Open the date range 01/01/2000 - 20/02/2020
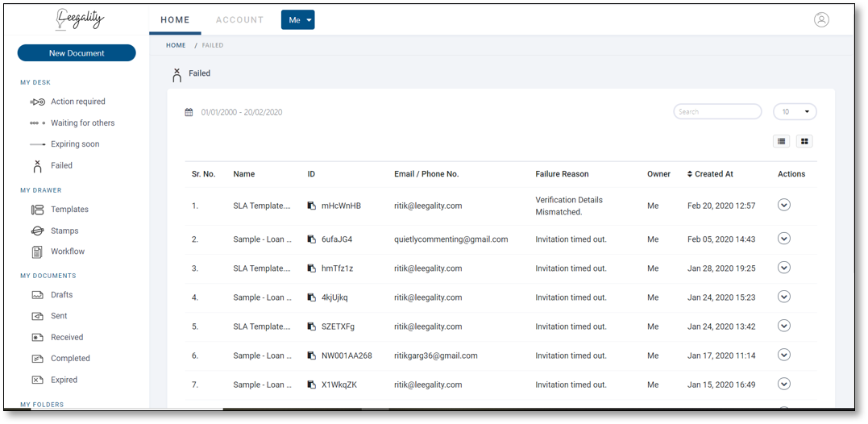 [x=241, y=112]
